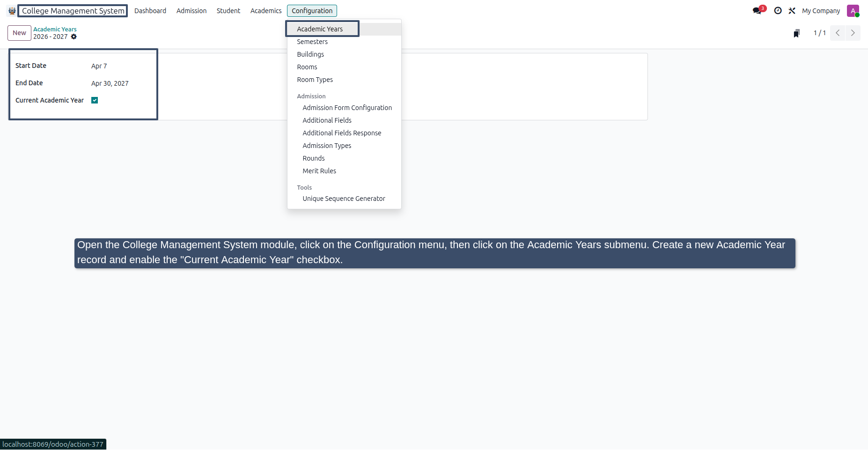Select the Rooms submenu
Viewport: 868px width, 450px height.
click(344, 67)
